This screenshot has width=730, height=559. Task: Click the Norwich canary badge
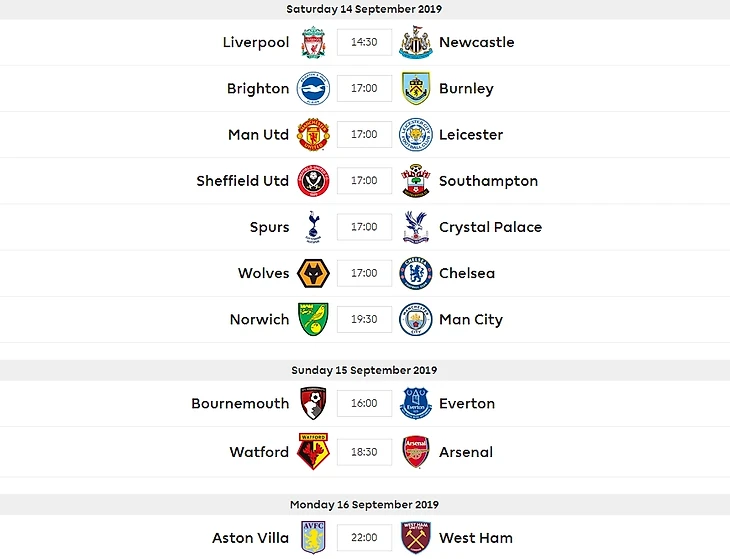pos(313,319)
